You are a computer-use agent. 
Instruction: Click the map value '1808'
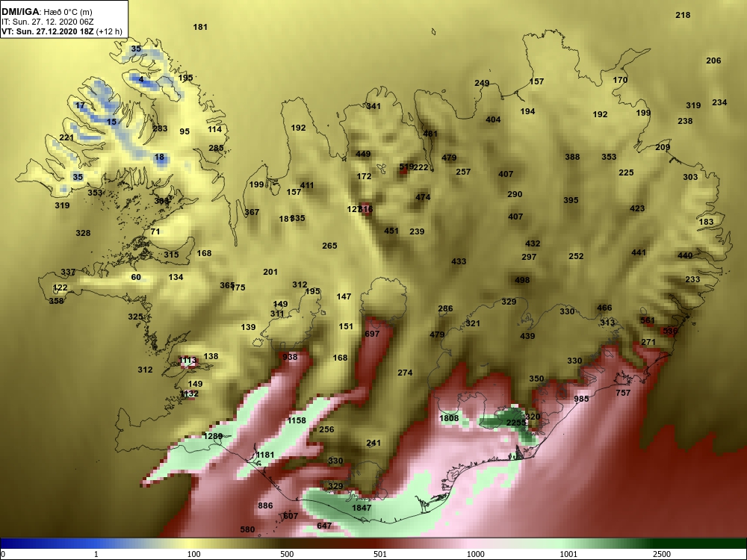(x=449, y=418)
